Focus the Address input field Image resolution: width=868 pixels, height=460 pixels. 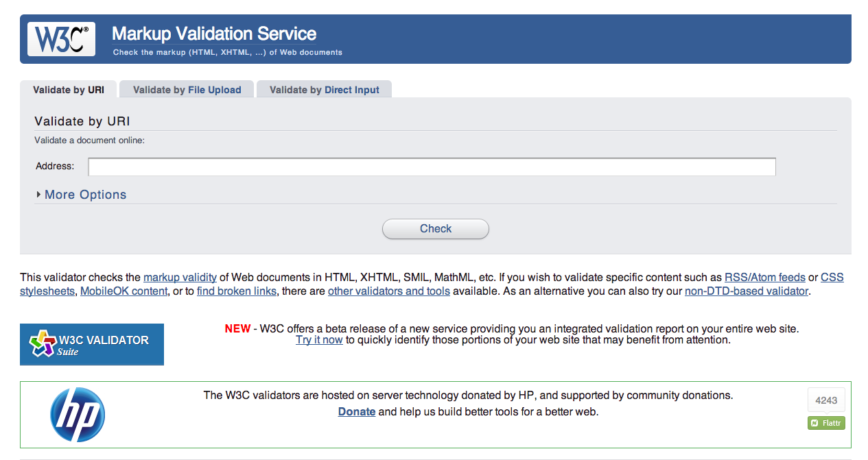pos(432,167)
